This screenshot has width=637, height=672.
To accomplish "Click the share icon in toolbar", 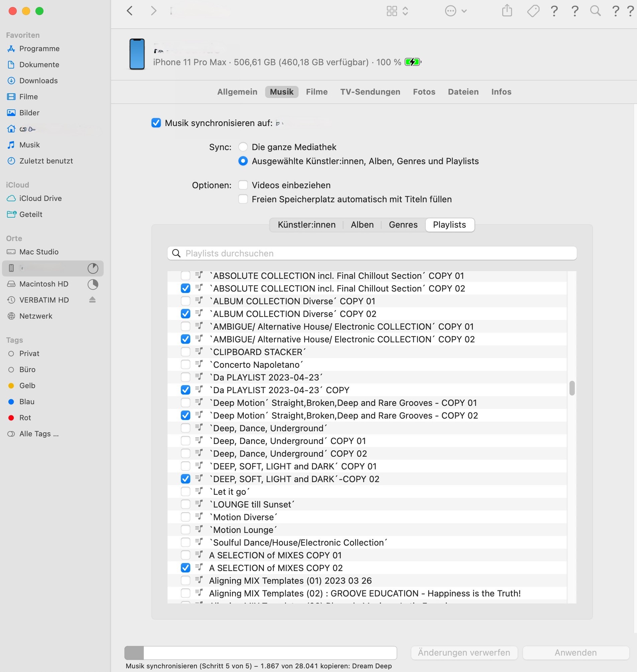I will point(507,11).
